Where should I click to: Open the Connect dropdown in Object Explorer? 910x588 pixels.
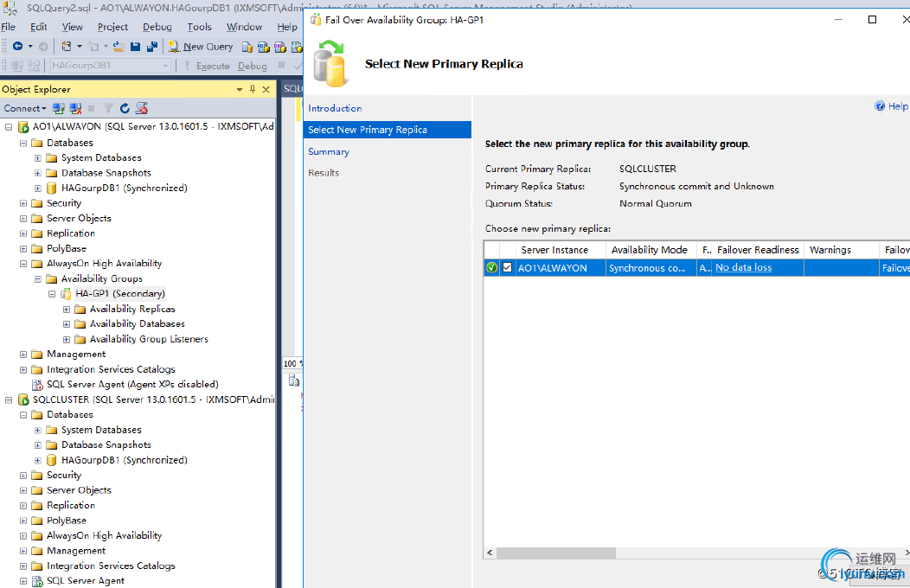(25, 108)
